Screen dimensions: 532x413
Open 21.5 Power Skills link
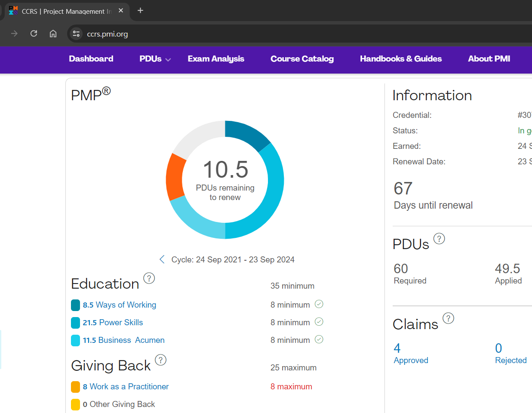point(113,323)
